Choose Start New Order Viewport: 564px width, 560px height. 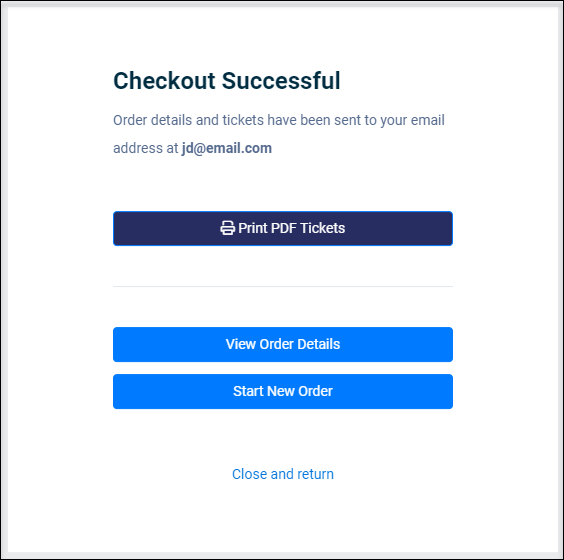(x=283, y=391)
